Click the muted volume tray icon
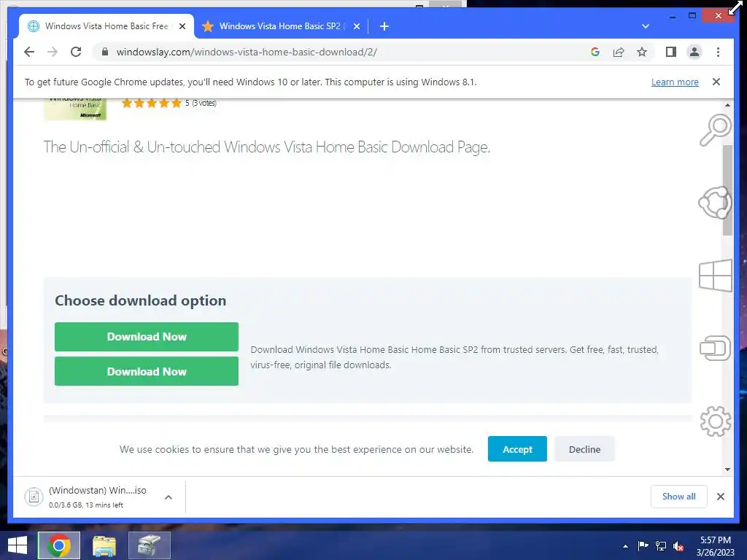The image size is (747, 560). (x=678, y=546)
